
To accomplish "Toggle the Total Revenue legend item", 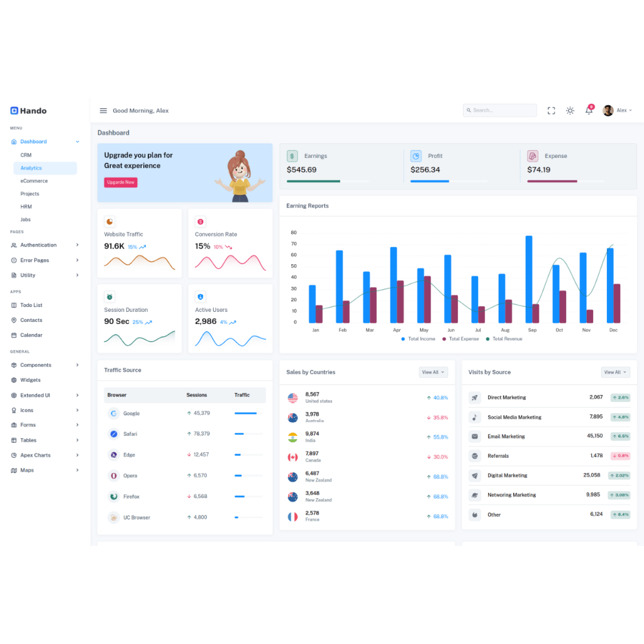I will 504,339.
